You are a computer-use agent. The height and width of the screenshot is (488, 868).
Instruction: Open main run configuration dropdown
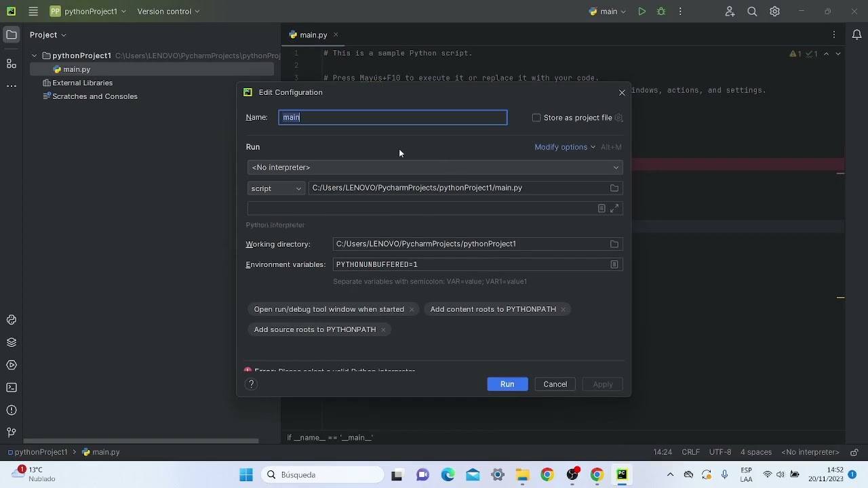coord(608,12)
